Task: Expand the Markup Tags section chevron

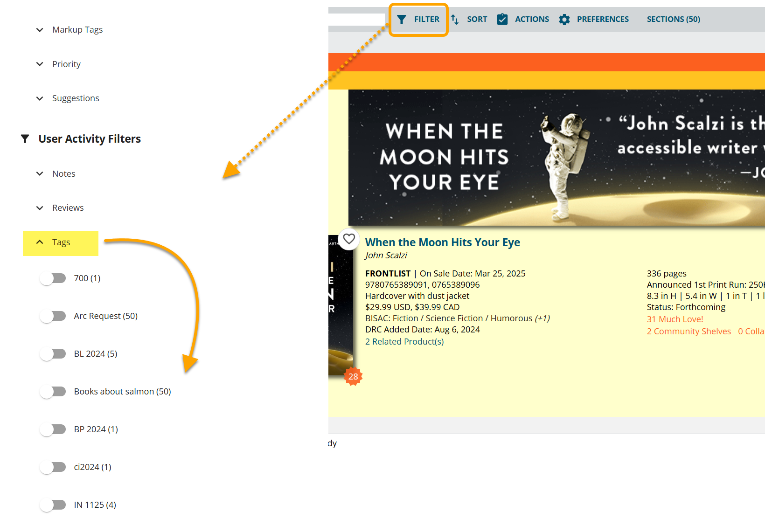Action: [40, 30]
